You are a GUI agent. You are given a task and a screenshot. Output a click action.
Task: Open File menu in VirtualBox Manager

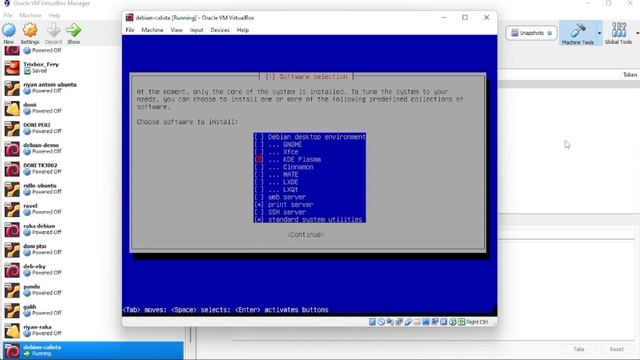[8, 16]
